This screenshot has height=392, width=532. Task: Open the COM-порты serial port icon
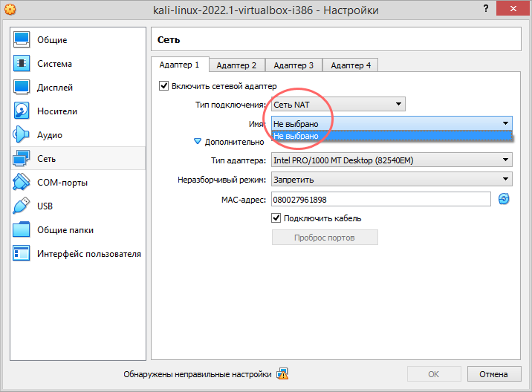[21, 182]
